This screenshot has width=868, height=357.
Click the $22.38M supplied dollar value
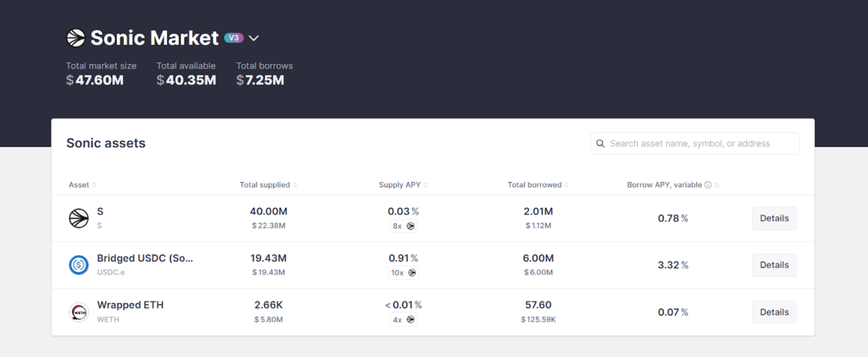point(268,225)
